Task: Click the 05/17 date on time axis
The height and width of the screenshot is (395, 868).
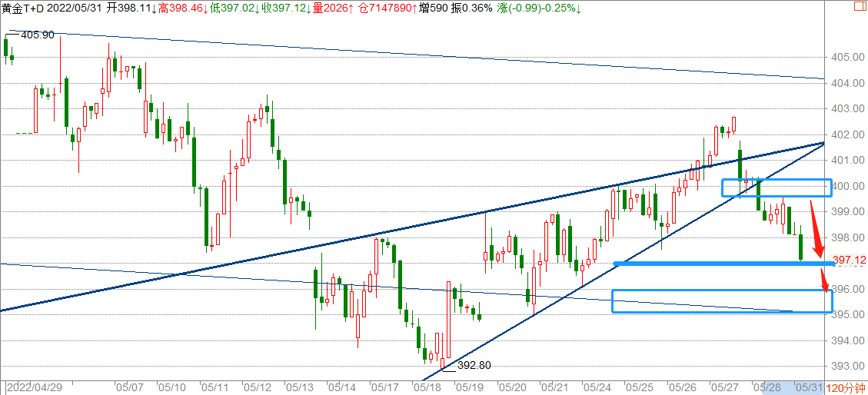Action: [x=384, y=388]
